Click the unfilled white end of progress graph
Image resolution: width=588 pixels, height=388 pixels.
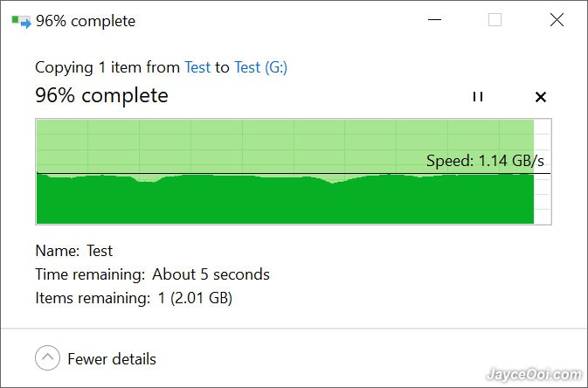543,171
